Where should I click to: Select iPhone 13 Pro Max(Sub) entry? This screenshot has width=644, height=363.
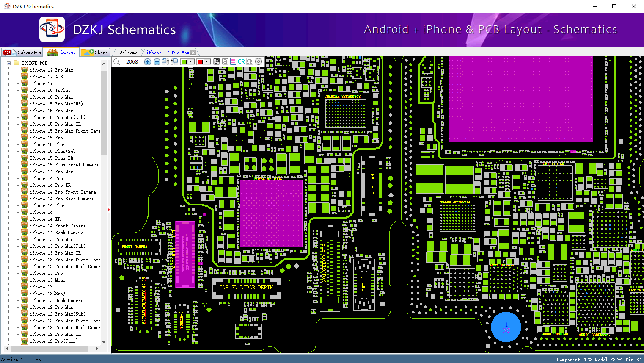(x=58, y=246)
